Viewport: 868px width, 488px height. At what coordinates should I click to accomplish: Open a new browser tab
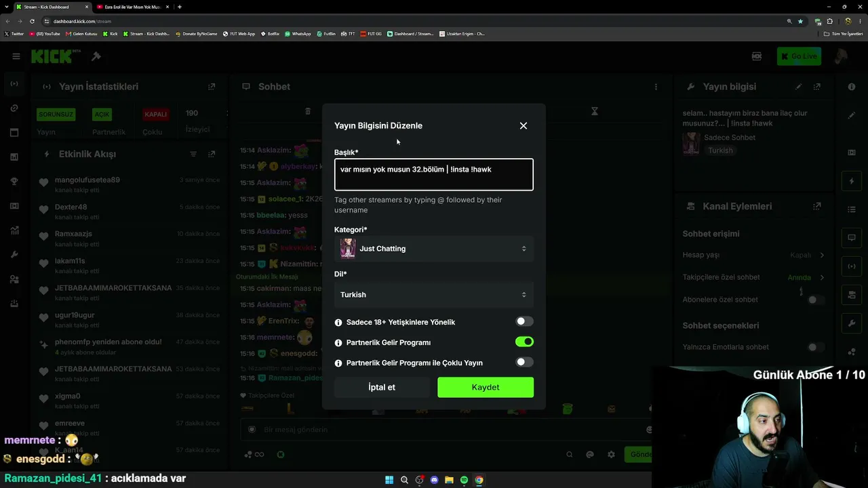pos(179,7)
